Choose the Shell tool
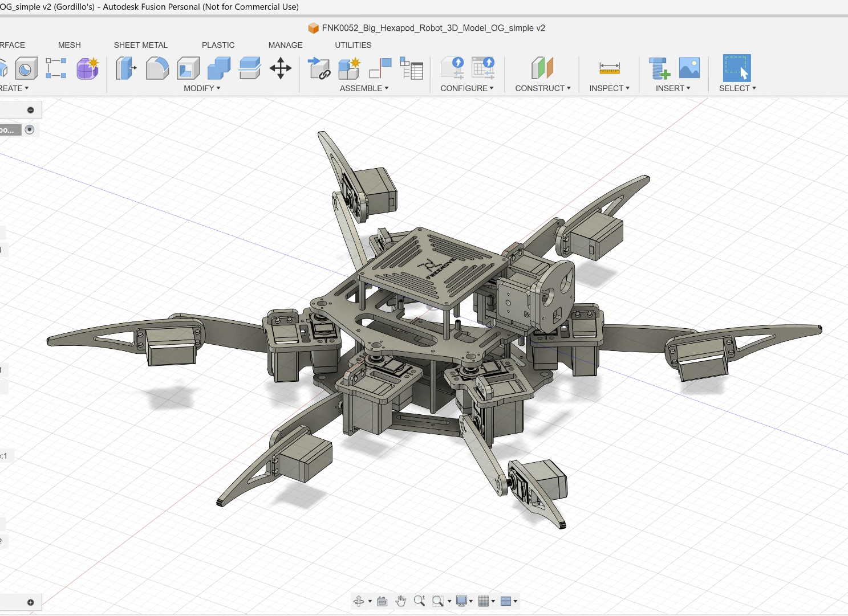 point(188,68)
